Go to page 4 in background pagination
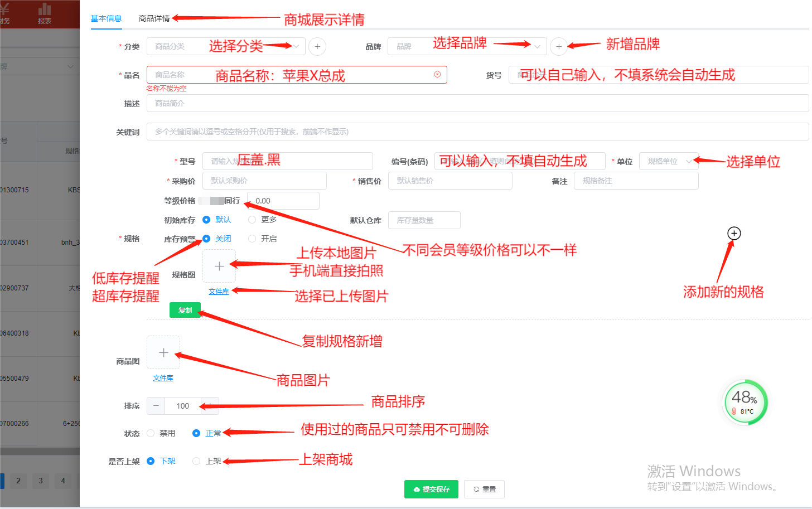The image size is (812, 509). (x=63, y=481)
